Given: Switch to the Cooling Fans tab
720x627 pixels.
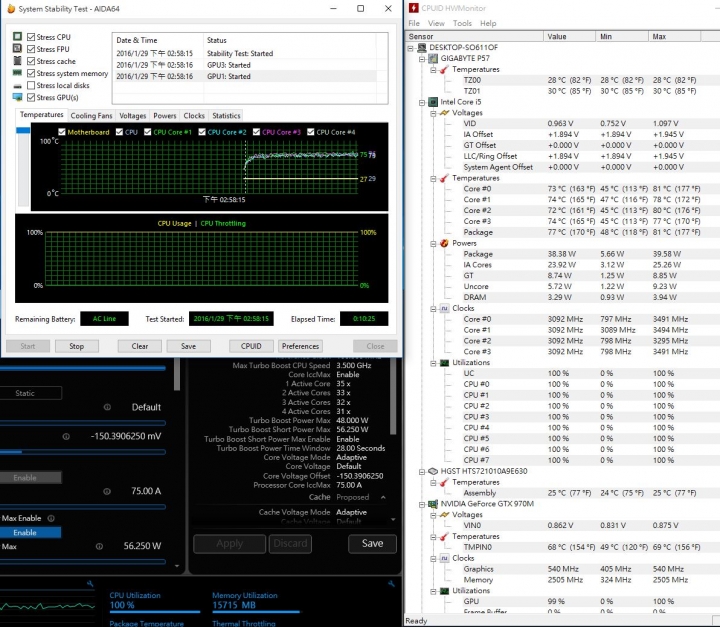Looking at the screenshot, I should pos(91,116).
